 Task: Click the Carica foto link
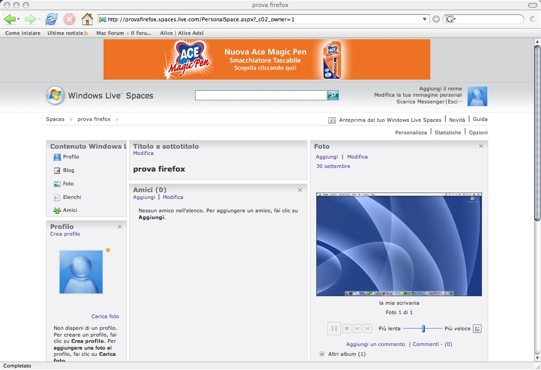pos(105,316)
